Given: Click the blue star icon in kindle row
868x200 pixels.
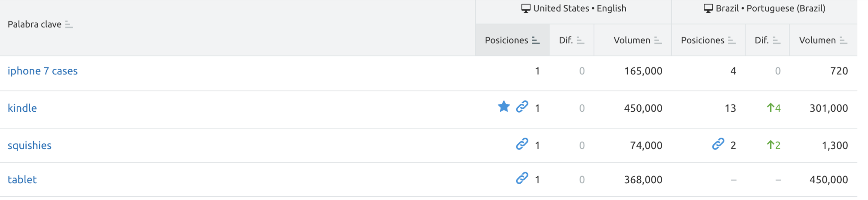Looking at the screenshot, I should tap(504, 107).
